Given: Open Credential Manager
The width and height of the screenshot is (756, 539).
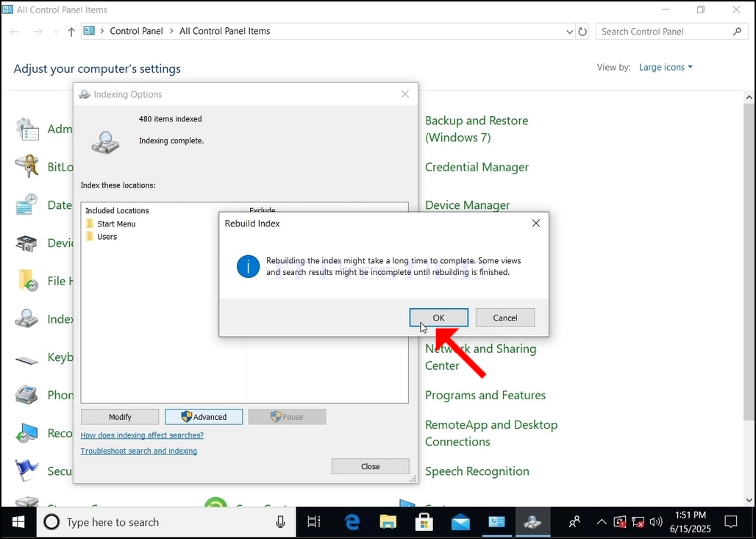Looking at the screenshot, I should point(477,168).
